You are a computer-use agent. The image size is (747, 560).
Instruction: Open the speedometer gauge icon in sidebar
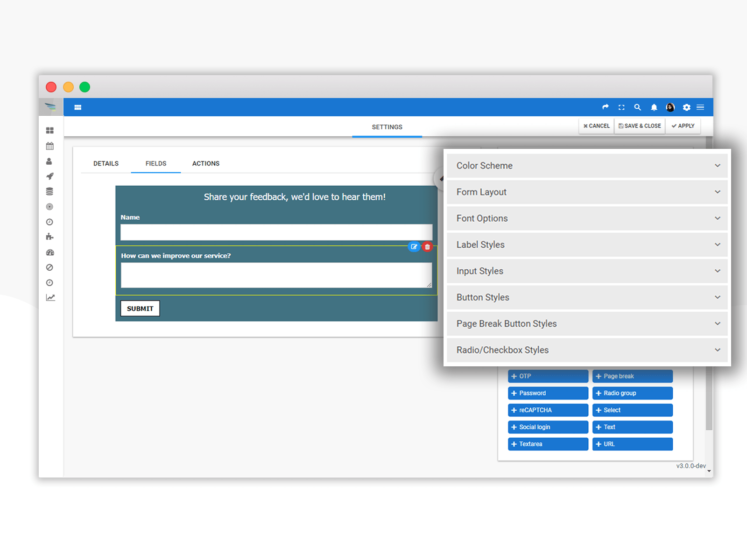[50, 252]
